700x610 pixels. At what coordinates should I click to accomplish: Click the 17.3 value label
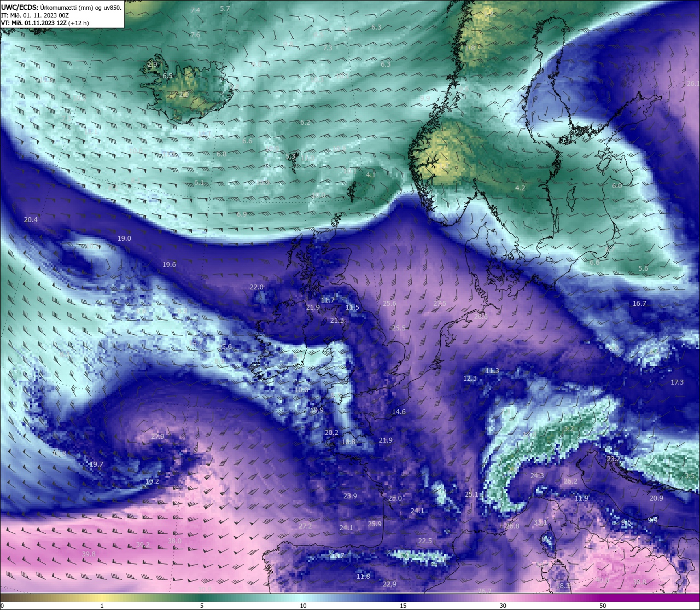[677, 382]
